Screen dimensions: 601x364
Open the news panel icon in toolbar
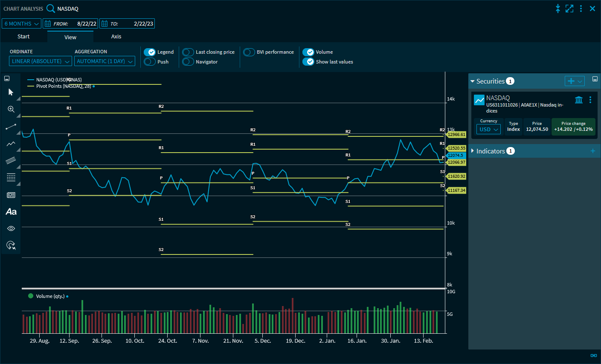click(x=11, y=195)
